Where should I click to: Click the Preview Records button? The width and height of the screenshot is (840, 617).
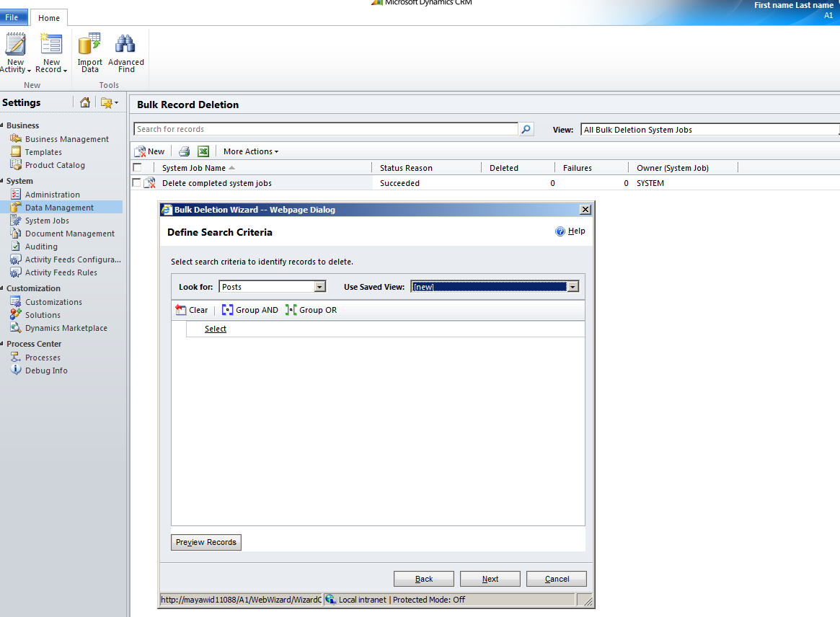[x=206, y=542]
